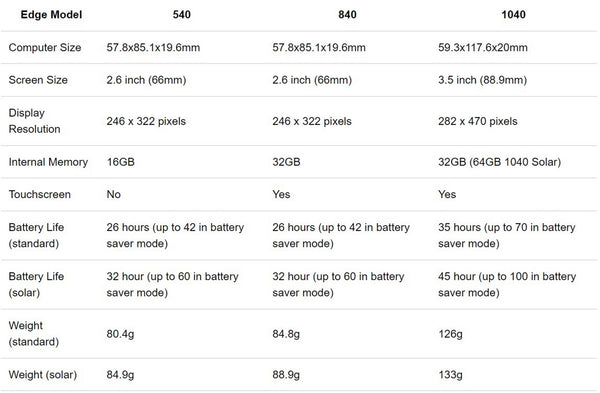Screen dimensions: 600x393
Task: Click the 80.4g standard weight cell
Action: pyautogui.click(x=120, y=334)
